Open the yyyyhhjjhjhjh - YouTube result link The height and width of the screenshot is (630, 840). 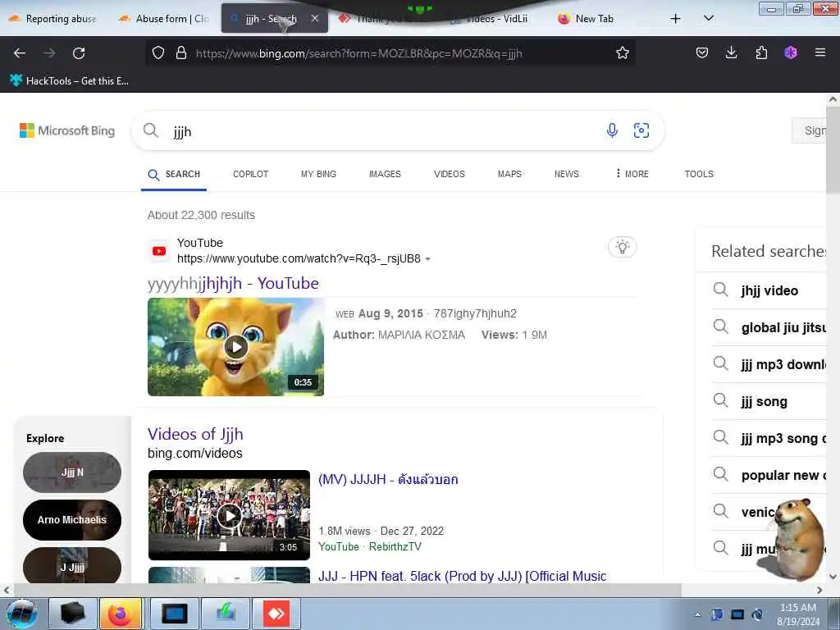click(233, 283)
